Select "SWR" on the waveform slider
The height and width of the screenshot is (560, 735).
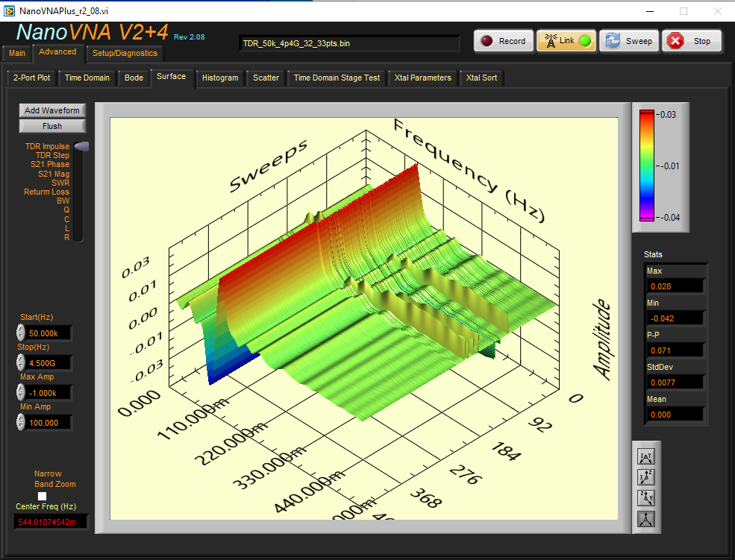tap(60, 183)
